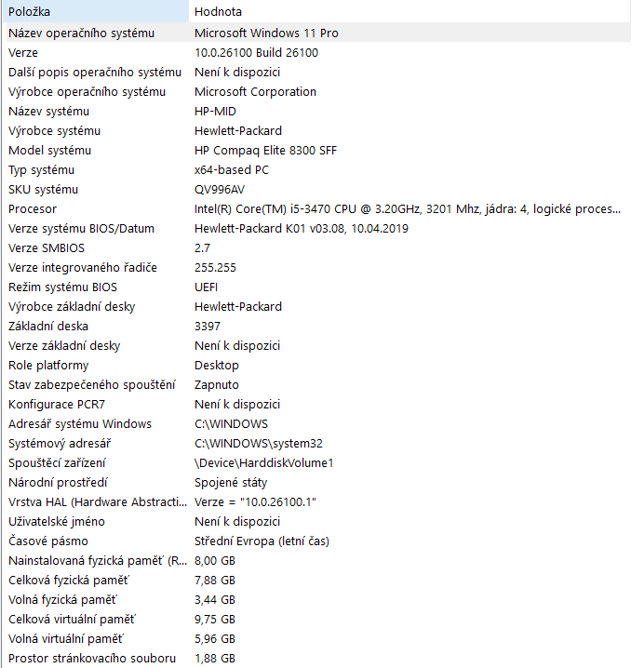Select 'Verze základní desky' row
Screen dimensions: 644x668
[316, 346]
